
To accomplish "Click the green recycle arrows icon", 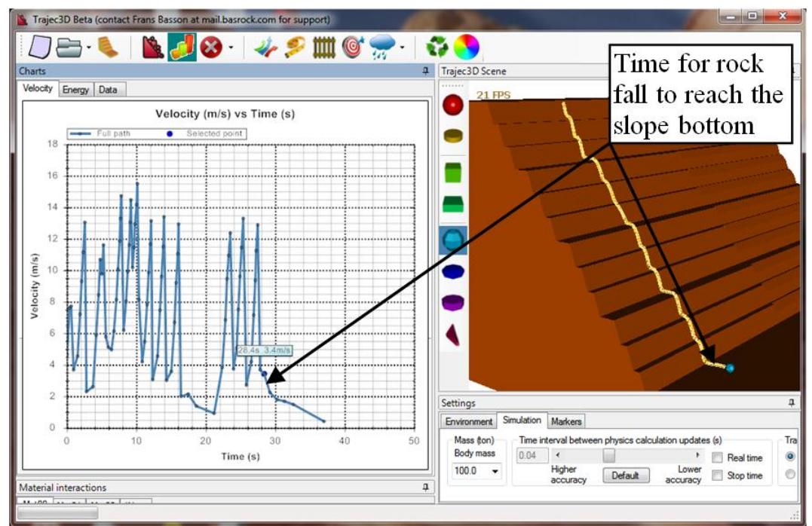I will [x=437, y=47].
